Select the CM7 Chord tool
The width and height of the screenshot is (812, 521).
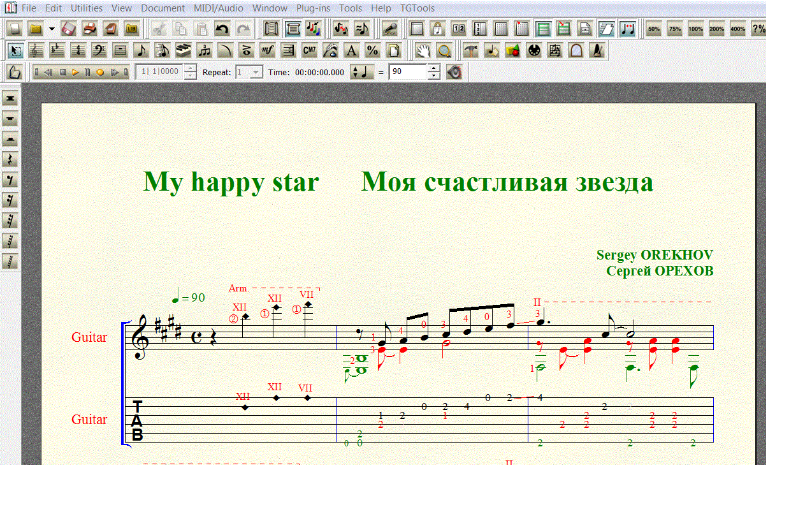point(310,50)
